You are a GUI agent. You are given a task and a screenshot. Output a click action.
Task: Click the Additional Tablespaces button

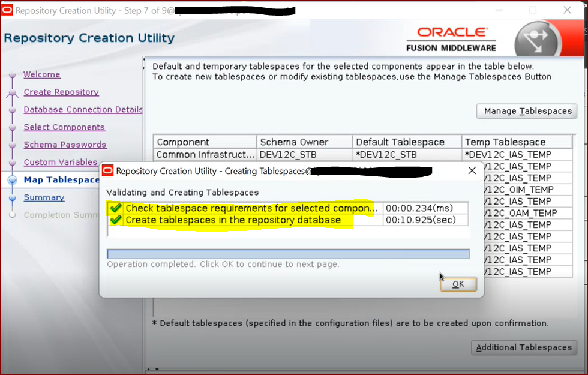(x=524, y=347)
